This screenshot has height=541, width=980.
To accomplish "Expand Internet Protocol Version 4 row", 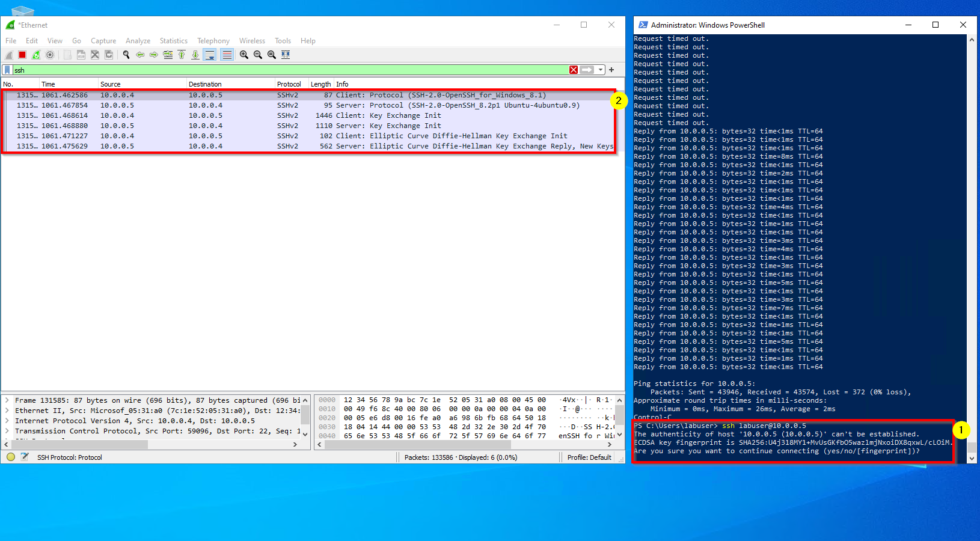I will coord(7,421).
